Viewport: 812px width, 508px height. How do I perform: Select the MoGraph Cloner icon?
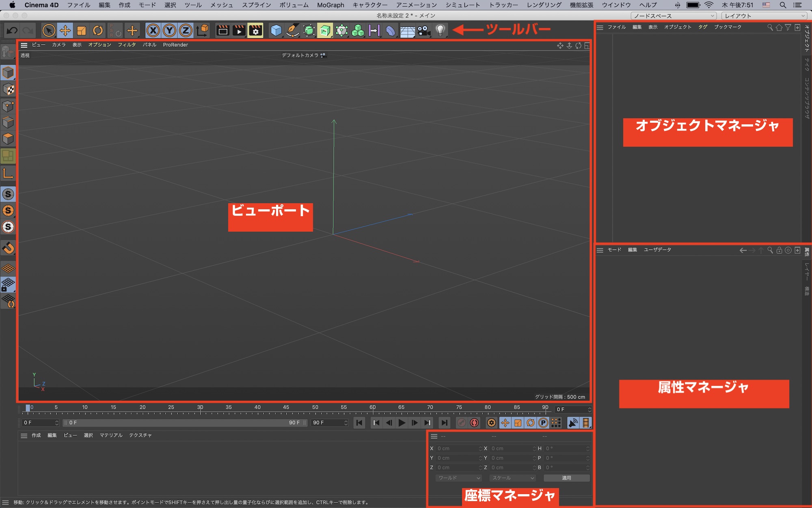point(358,30)
